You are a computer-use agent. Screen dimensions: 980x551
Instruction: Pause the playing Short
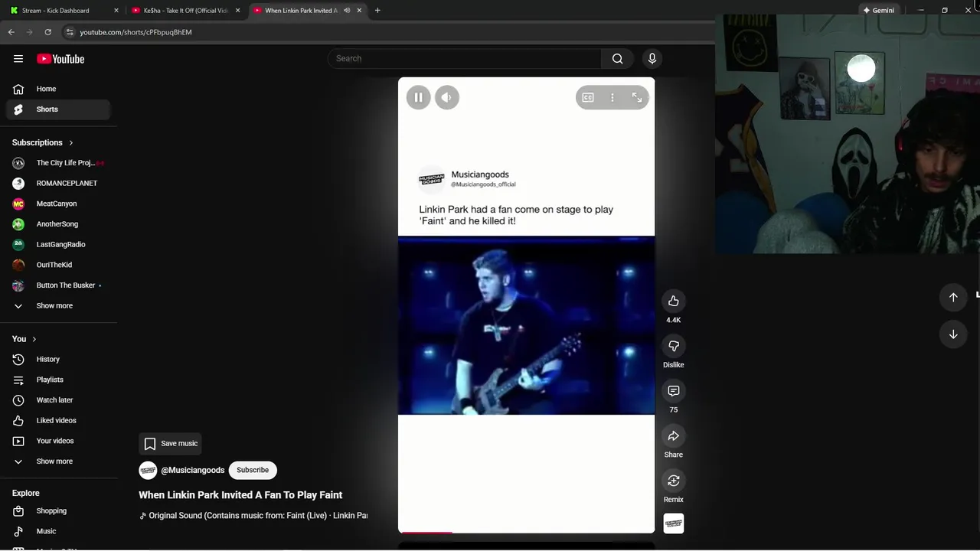click(x=418, y=97)
